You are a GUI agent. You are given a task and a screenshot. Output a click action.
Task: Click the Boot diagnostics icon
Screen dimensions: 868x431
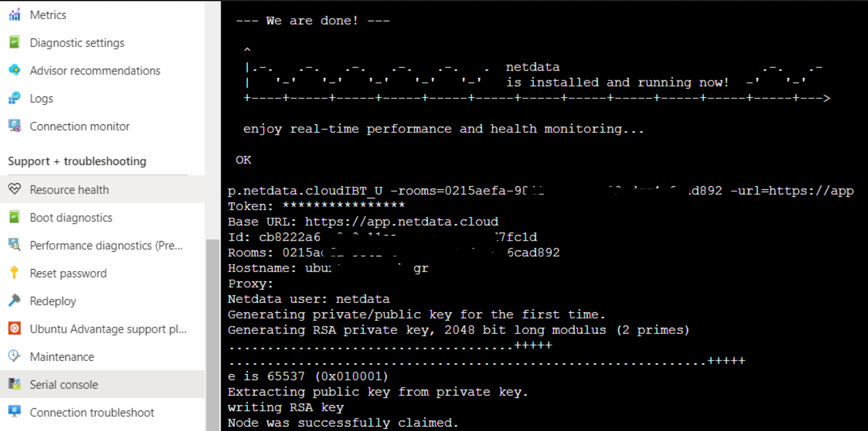[x=14, y=218]
